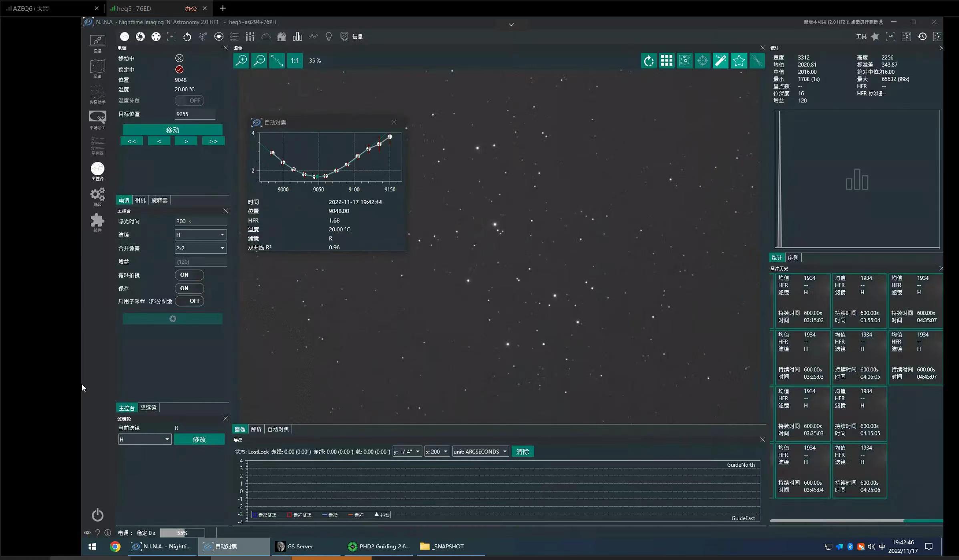Click the 清除 clear guide graph button
Screen dimensions: 959x560
[523, 452]
